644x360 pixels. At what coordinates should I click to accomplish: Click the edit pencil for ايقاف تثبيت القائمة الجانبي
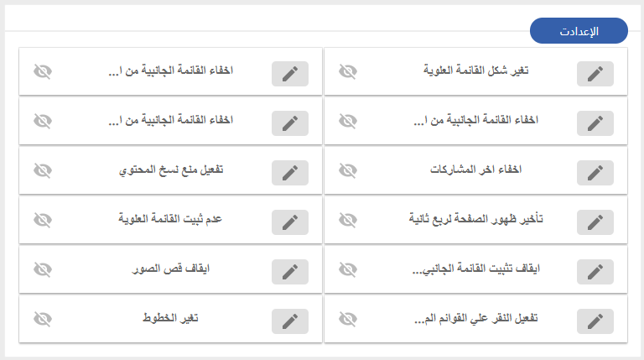pyautogui.click(x=595, y=272)
